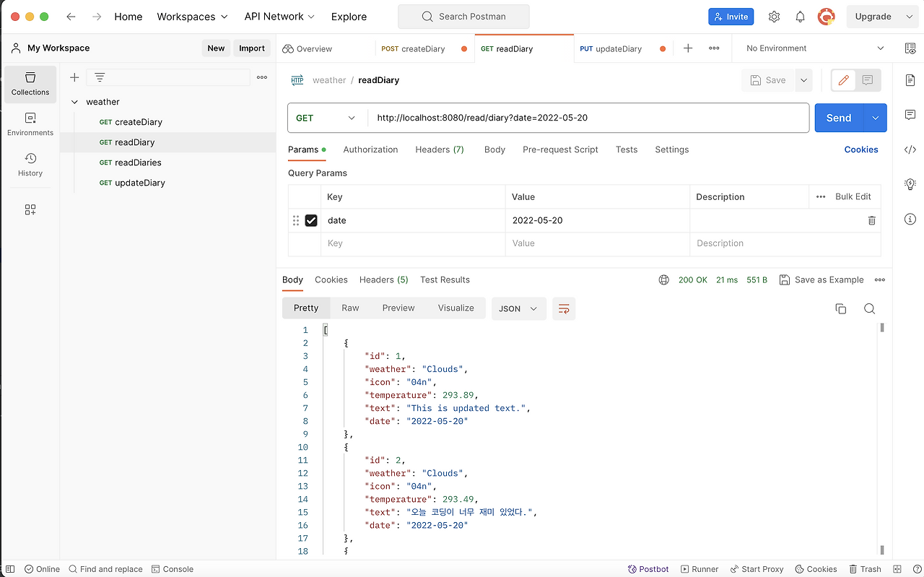Search within the response body

pyautogui.click(x=869, y=308)
